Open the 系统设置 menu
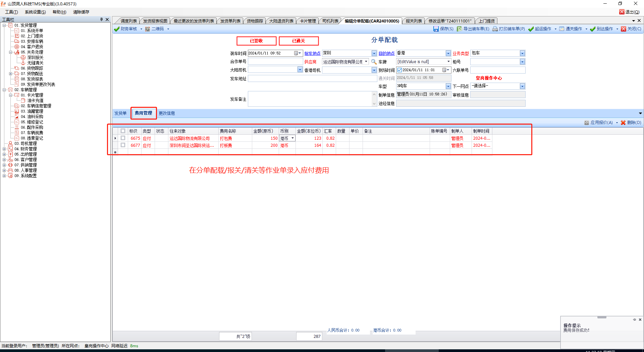644x352 pixels. click(x=35, y=12)
